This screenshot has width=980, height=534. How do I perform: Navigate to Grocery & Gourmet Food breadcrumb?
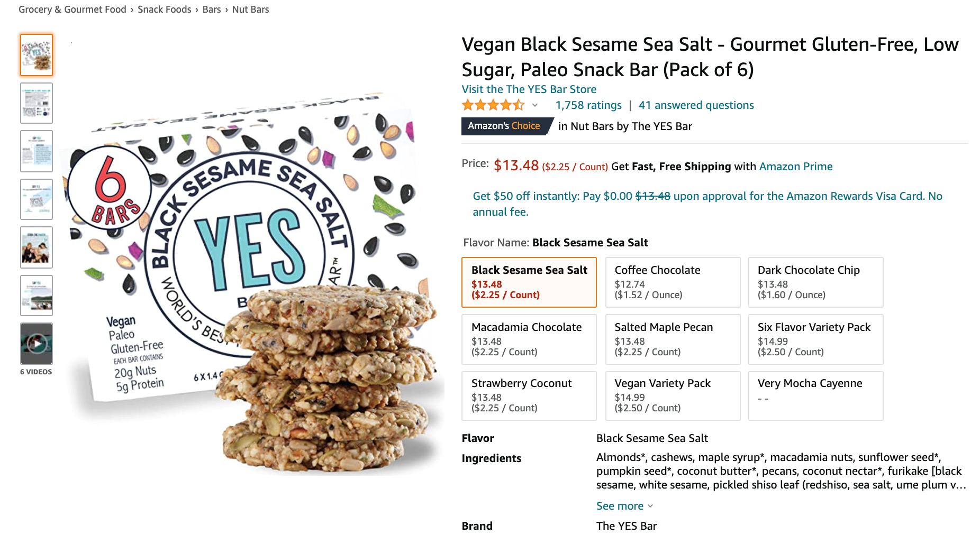point(72,10)
